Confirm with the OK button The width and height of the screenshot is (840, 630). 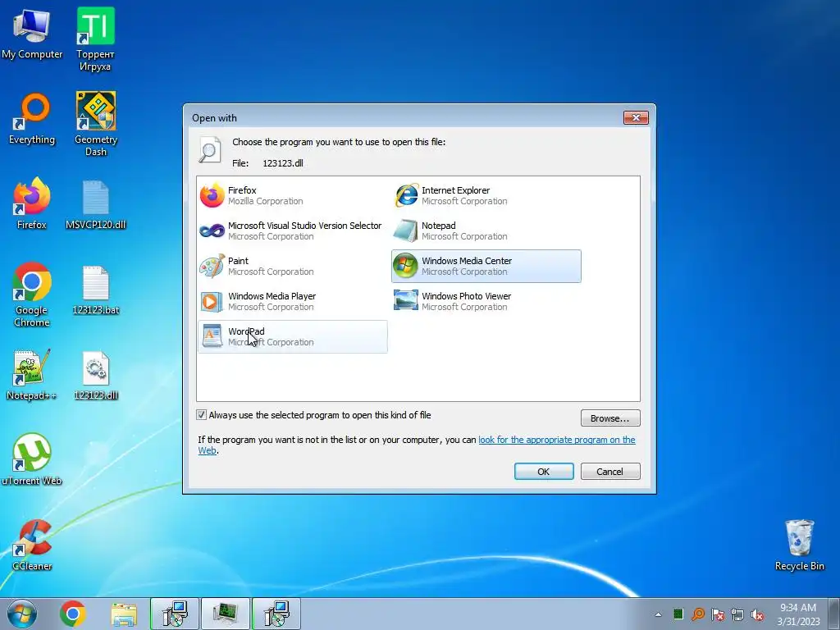point(544,472)
